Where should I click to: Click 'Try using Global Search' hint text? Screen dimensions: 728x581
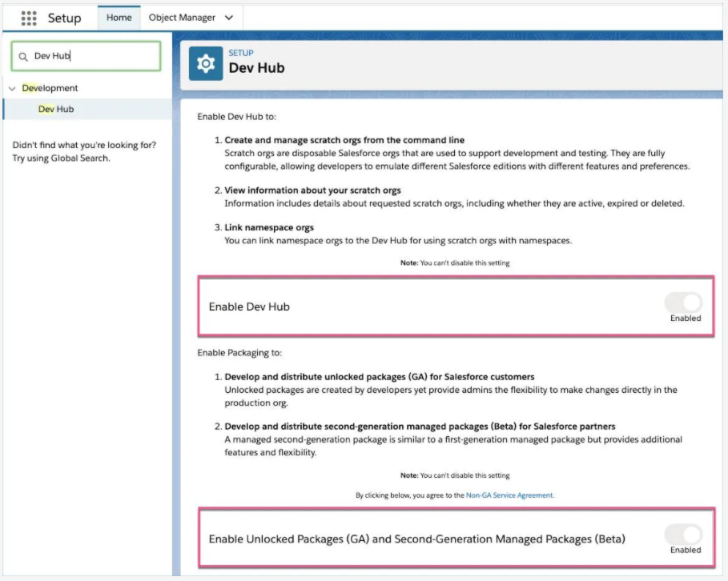coord(62,158)
